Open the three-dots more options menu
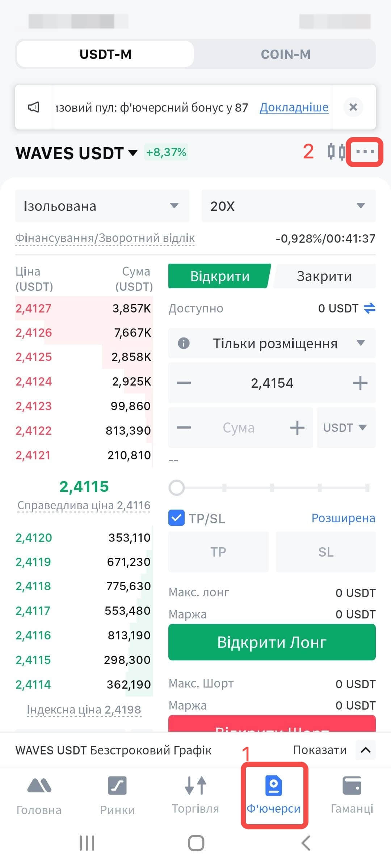This screenshot has width=391, height=868. coord(365,152)
